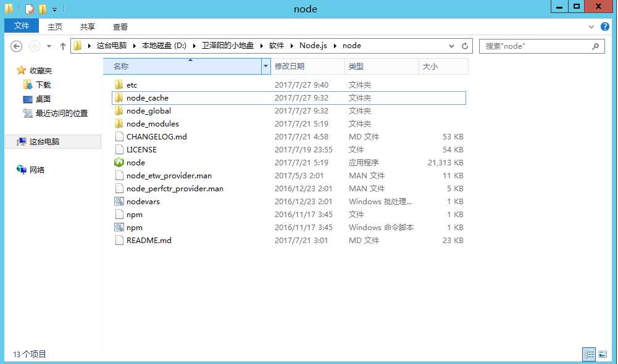
Task: Expand the chevron after 这台电脑 in path
Action: [134, 46]
